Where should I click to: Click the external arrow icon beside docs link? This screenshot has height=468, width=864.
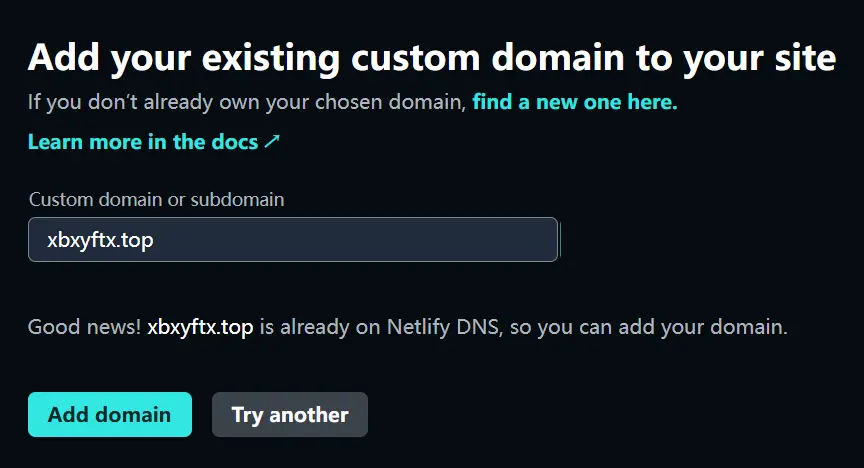(272, 142)
